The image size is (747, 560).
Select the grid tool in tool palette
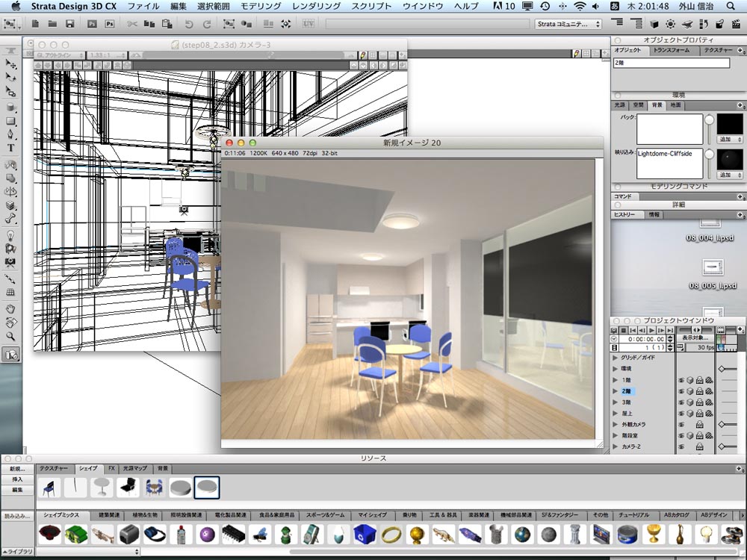tap(10, 292)
